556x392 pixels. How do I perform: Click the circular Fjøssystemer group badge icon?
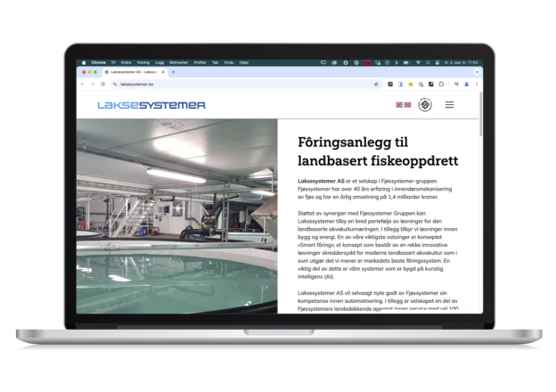[x=425, y=104]
